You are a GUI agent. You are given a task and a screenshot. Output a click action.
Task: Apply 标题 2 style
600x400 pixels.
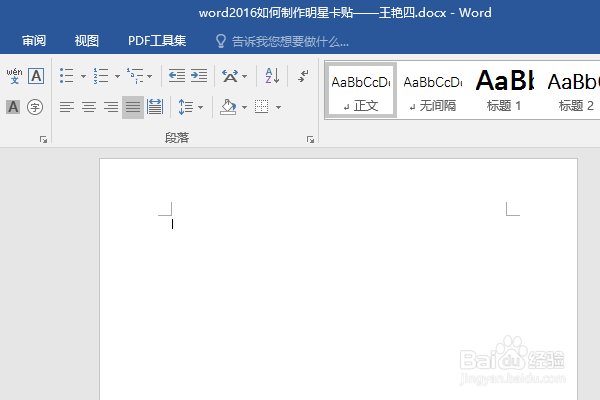pyautogui.click(x=573, y=90)
